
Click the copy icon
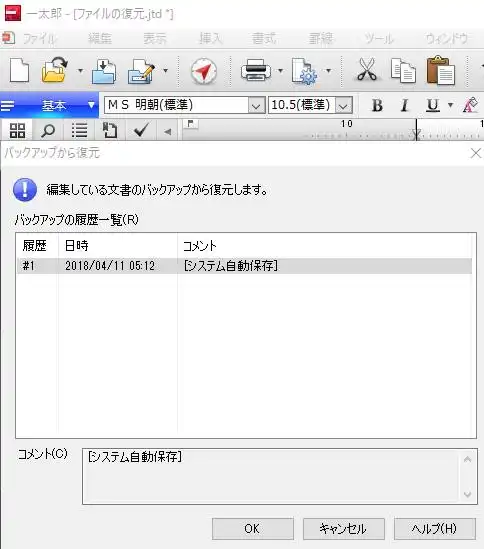click(x=403, y=71)
